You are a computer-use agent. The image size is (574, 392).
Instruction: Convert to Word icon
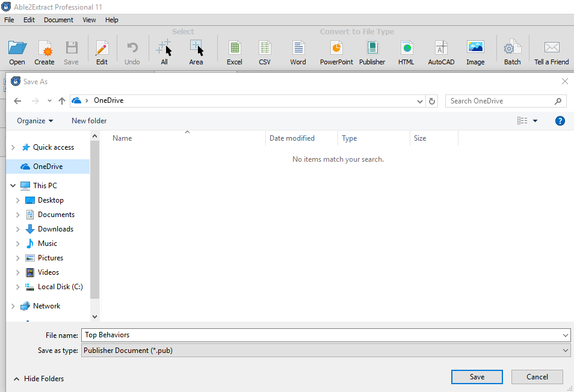pyautogui.click(x=298, y=48)
